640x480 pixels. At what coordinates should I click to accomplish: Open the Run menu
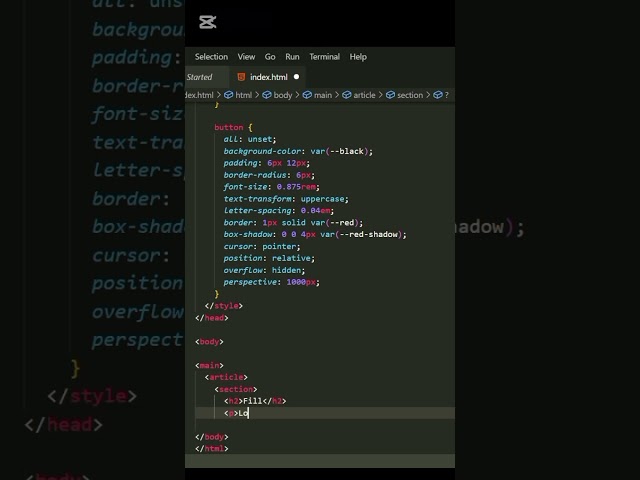[x=292, y=57]
